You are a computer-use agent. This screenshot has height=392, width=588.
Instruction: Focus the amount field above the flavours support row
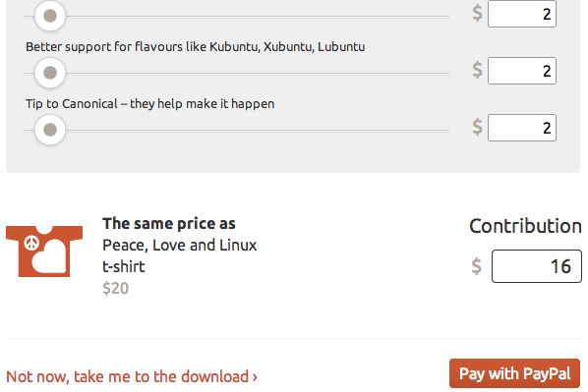(522, 14)
